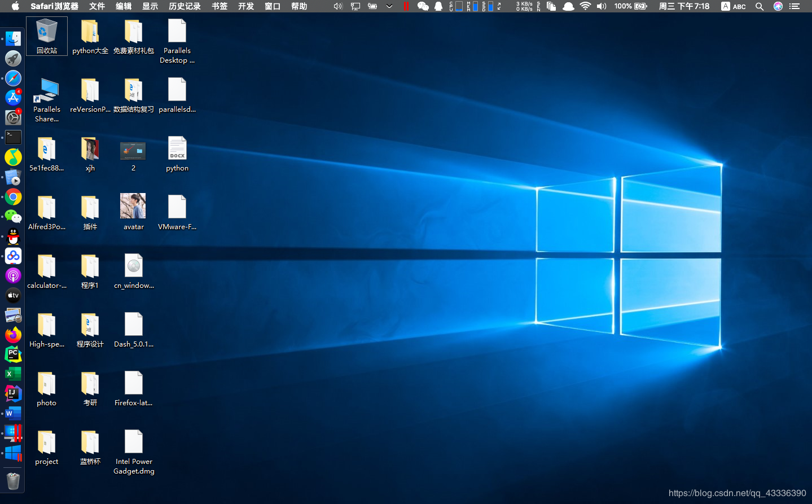
Task: Switch input source via ABC indicator
Action: [x=734, y=6]
